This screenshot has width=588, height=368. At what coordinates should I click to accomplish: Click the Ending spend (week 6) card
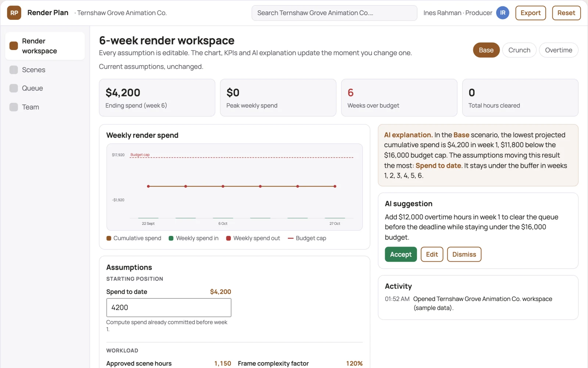[x=157, y=98]
